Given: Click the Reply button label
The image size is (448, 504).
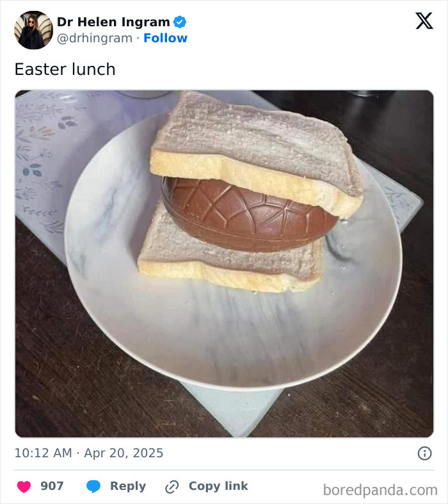Looking at the screenshot, I should click(128, 486).
